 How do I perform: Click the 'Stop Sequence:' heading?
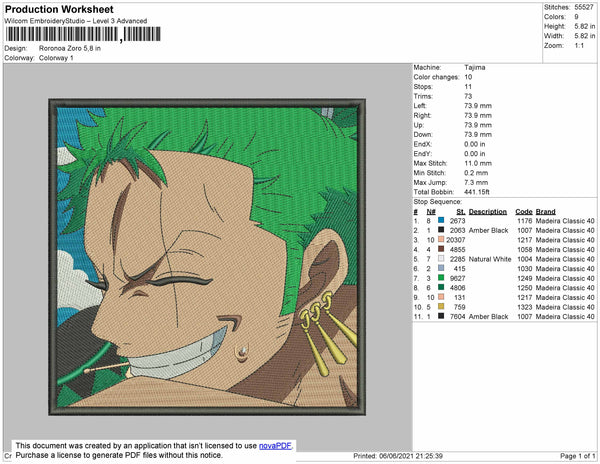[x=437, y=202]
